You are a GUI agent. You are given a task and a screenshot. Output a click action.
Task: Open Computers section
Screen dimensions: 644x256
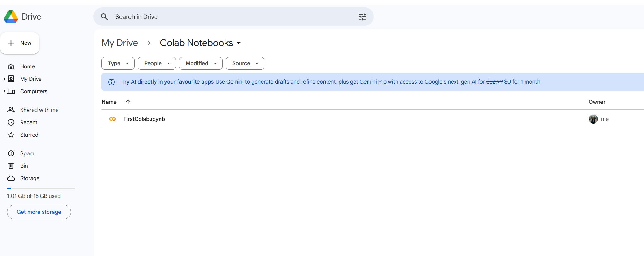tap(34, 91)
